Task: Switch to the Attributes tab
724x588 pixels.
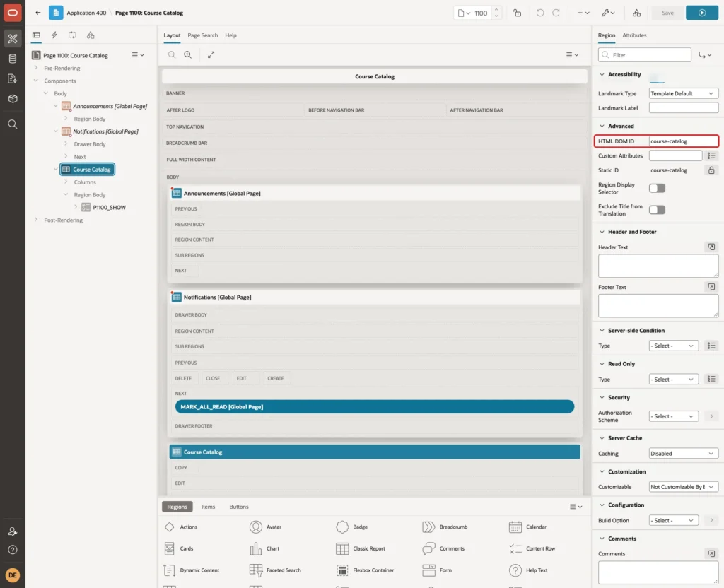Action: pos(634,35)
